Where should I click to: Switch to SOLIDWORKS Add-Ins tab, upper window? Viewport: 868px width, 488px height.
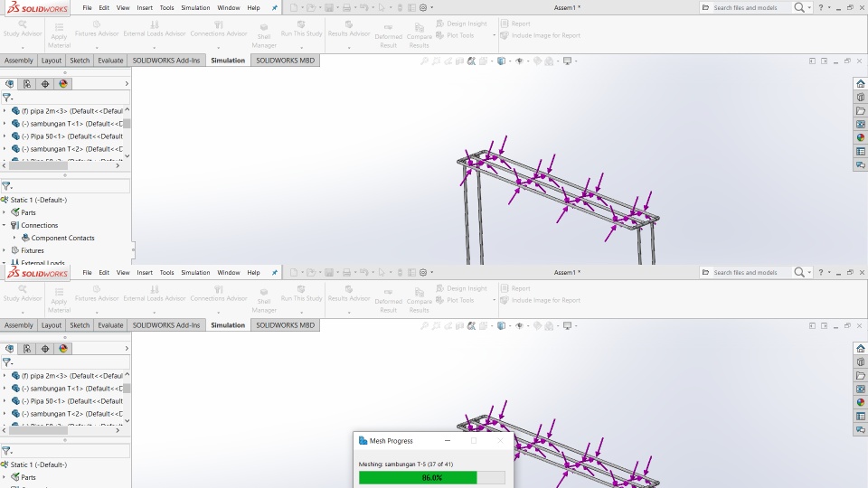(166, 61)
